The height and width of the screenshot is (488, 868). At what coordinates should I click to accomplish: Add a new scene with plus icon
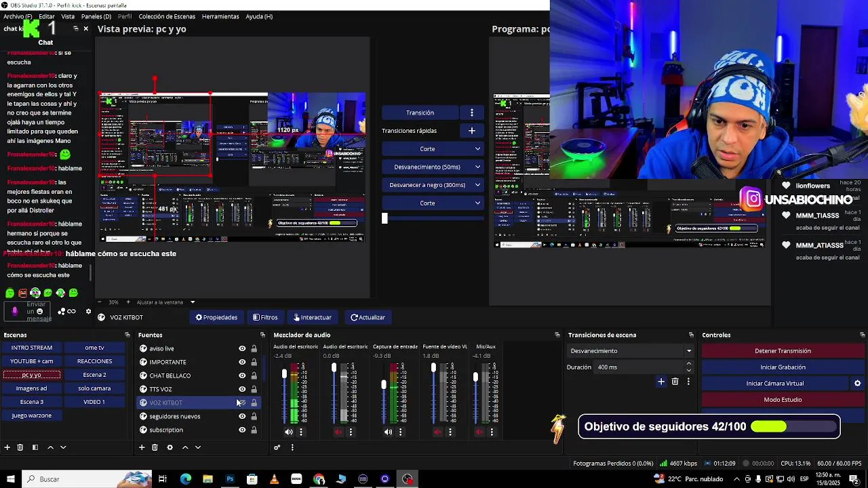pyautogui.click(x=7, y=447)
